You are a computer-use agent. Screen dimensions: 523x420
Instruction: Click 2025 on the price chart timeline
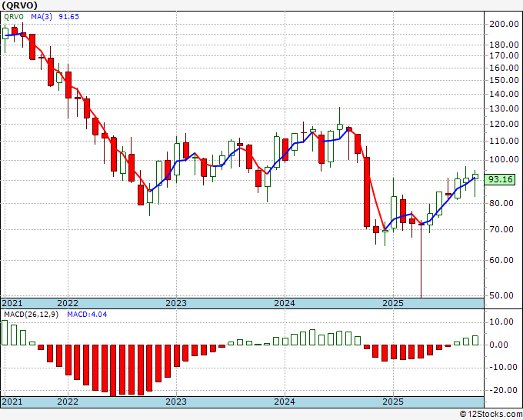pos(393,304)
